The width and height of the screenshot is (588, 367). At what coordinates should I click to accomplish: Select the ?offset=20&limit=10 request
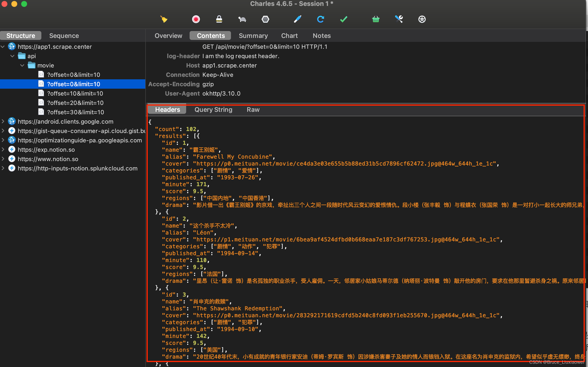click(75, 103)
